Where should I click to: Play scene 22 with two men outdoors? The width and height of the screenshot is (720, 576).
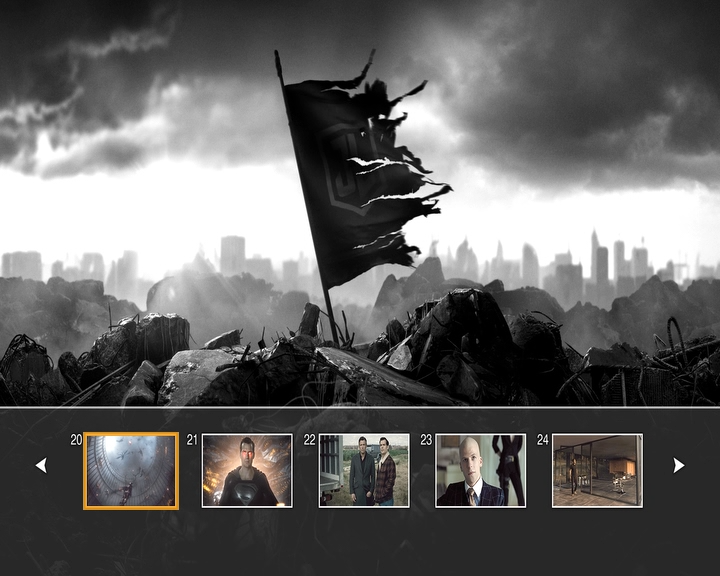click(x=364, y=471)
